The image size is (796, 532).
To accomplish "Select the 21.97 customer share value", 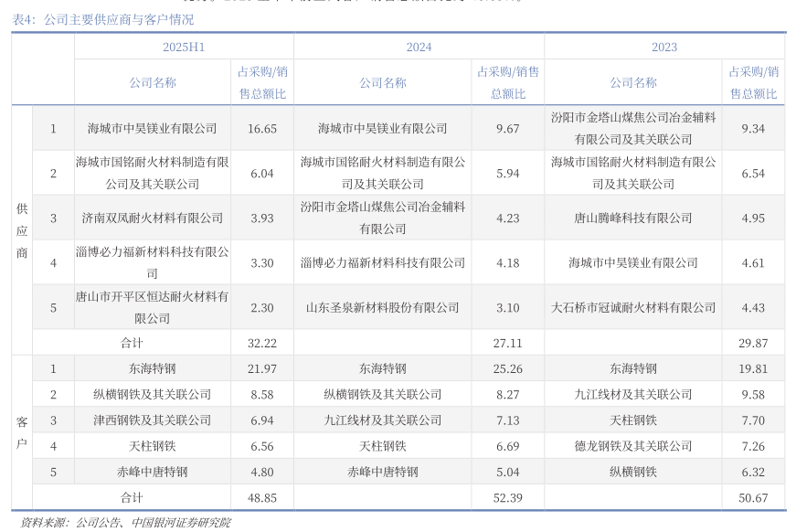I will 262,368.
